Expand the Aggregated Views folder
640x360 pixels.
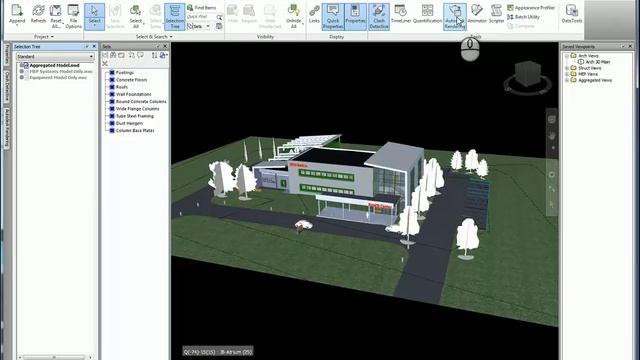[567, 80]
